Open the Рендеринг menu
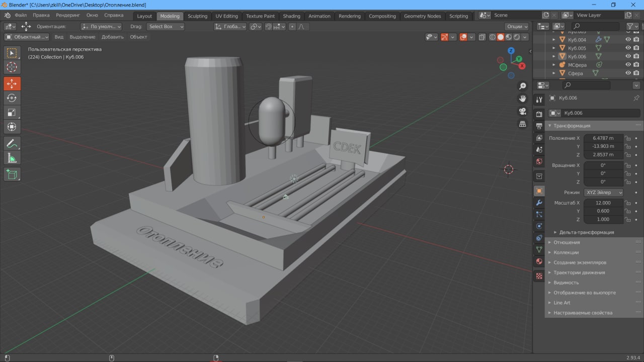This screenshot has width=644, height=362. point(68,15)
